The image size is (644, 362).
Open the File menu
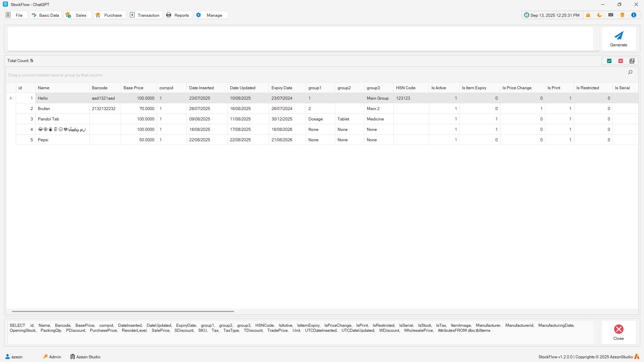pyautogui.click(x=15, y=15)
